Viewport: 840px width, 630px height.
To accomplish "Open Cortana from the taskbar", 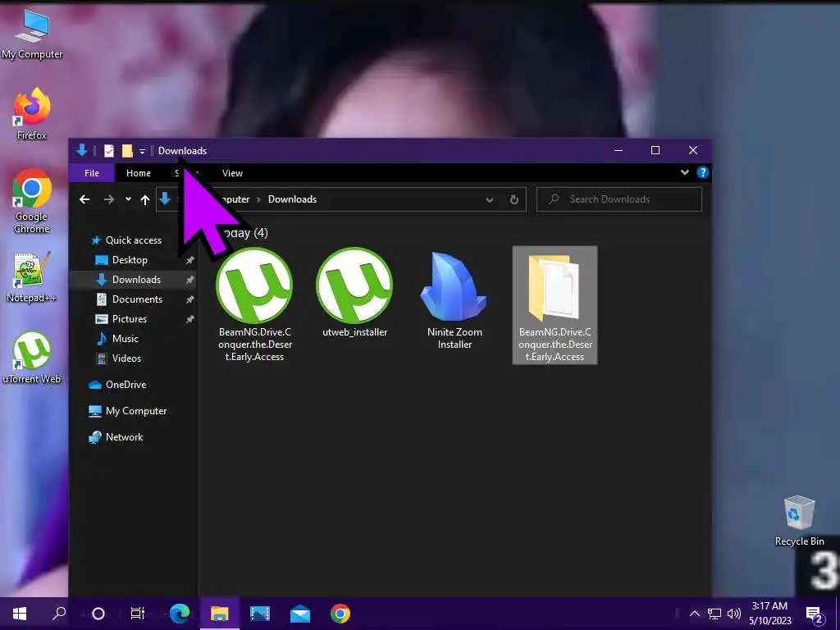I will pyautogui.click(x=98, y=614).
